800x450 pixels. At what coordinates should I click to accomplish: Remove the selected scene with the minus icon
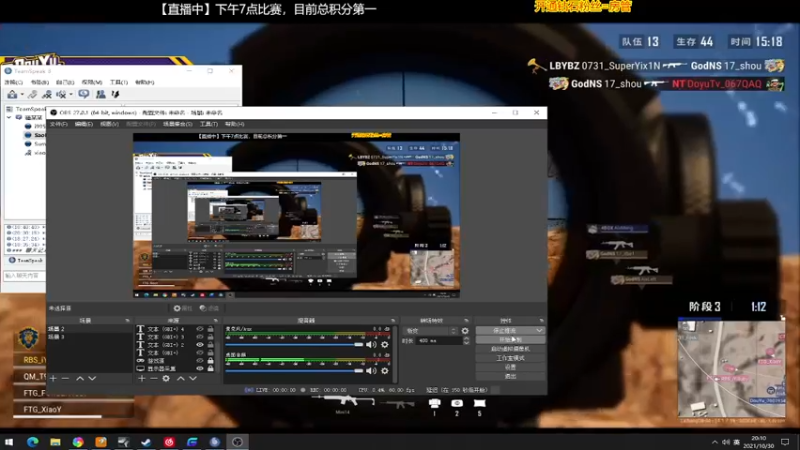(65, 378)
